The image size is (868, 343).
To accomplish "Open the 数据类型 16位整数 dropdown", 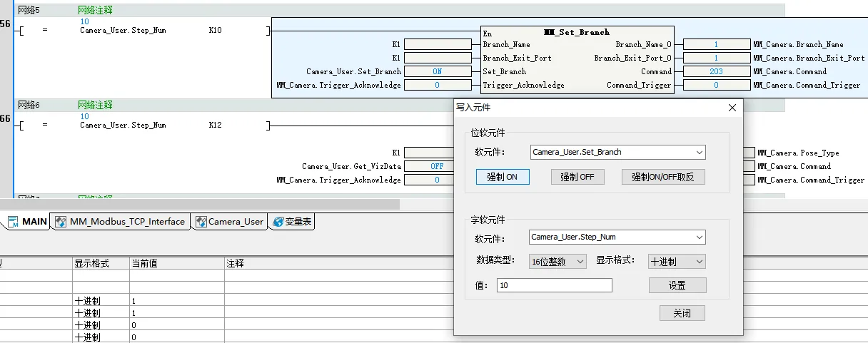I will tap(580, 262).
